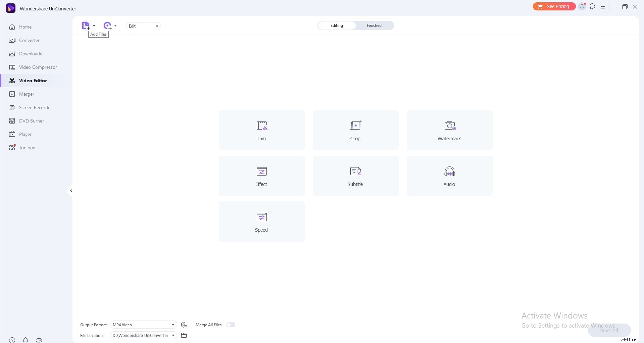644x343 pixels.
Task: Open the Edit mode dropdown
Action: [143, 26]
